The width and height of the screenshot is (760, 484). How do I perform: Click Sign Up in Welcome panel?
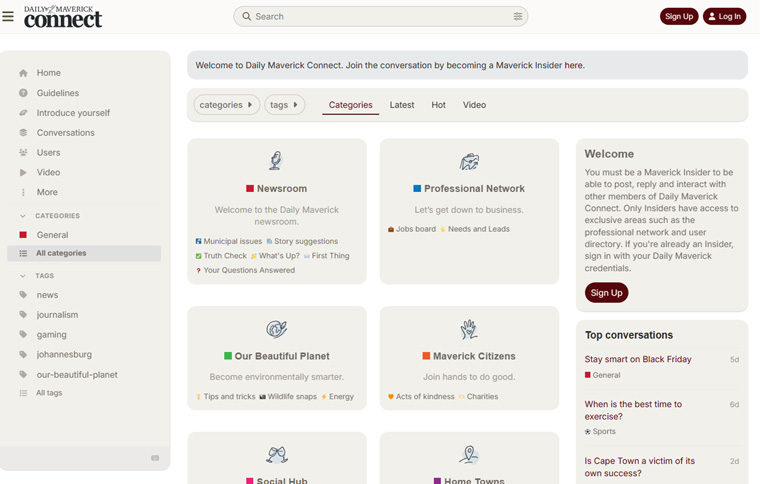point(606,293)
